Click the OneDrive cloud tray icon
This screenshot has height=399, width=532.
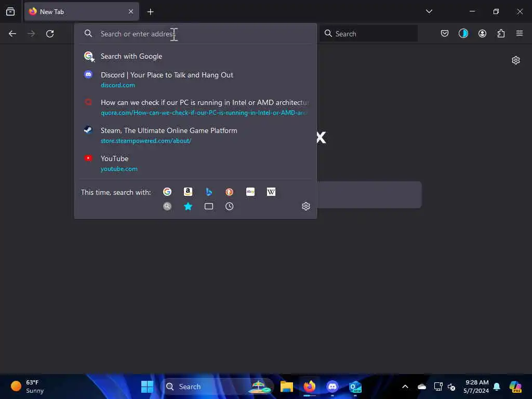422,387
